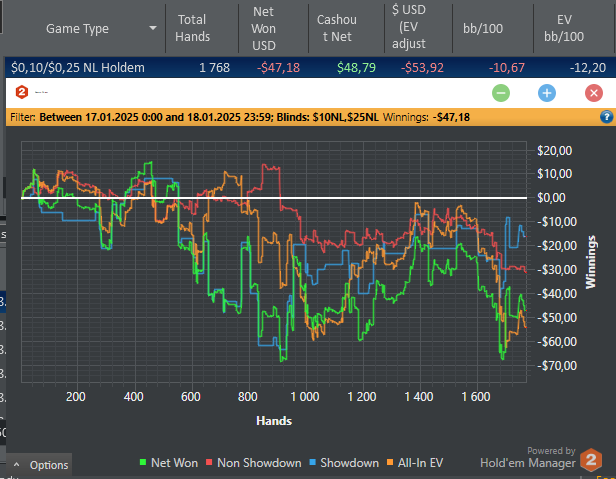Toggle the Showdown series in legend
Viewport: 616px width, 479px height.
(x=343, y=463)
